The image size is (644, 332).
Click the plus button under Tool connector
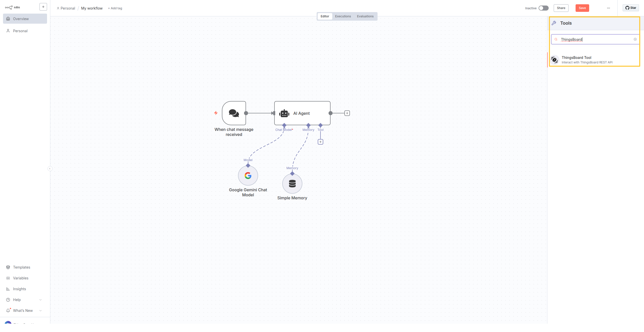click(320, 142)
